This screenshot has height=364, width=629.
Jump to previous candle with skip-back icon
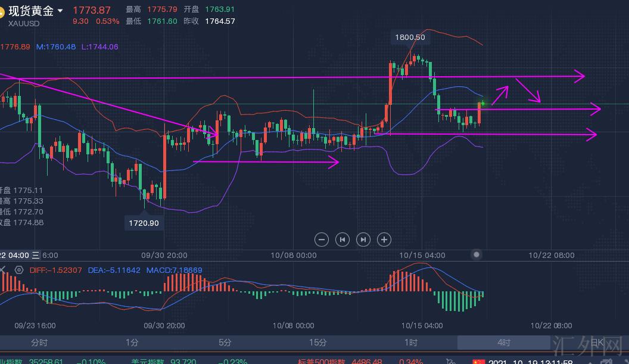pos(342,239)
